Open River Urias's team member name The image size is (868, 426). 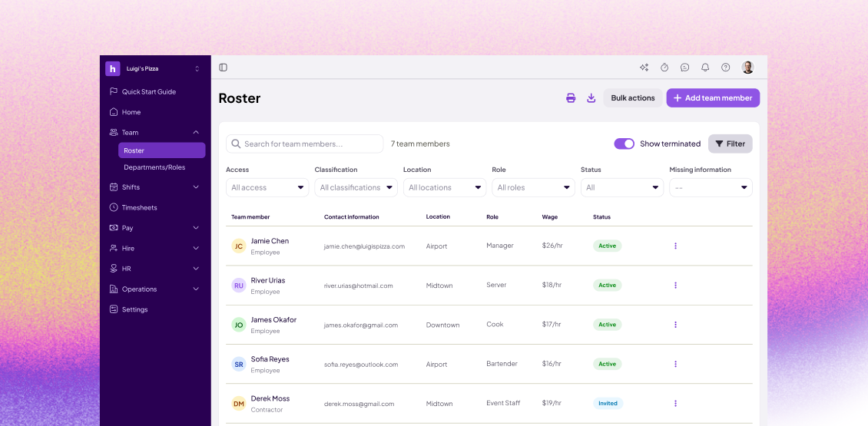[268, 280]
